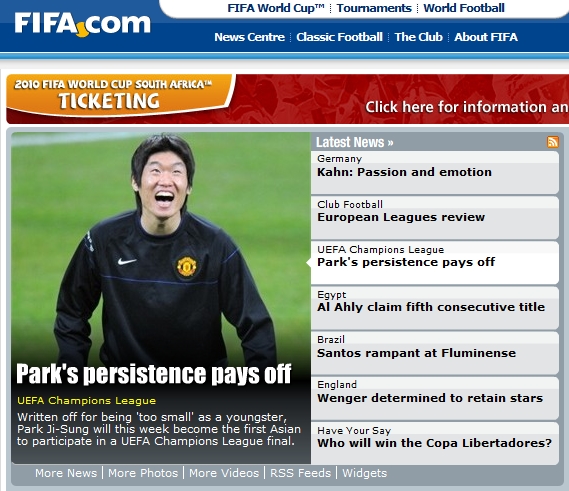This screenshot has width=569, height=491.
Task: Click the orange RSS feed icon
Action: 552,142
